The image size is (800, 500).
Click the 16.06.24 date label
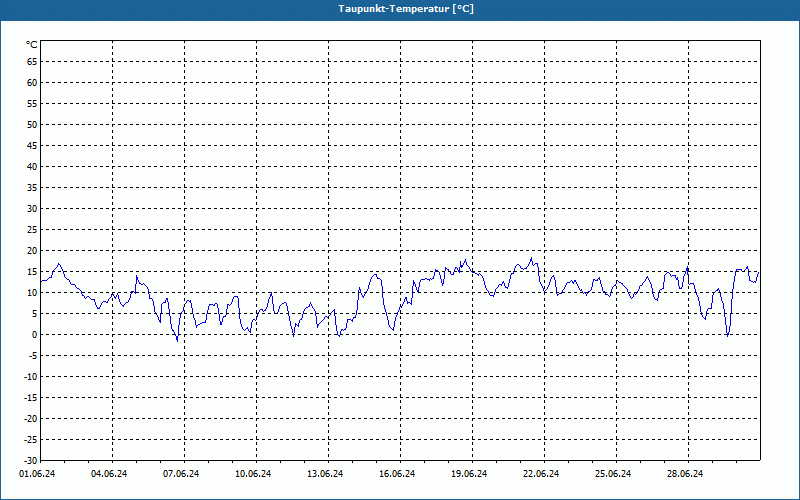[x=397, y=474]
